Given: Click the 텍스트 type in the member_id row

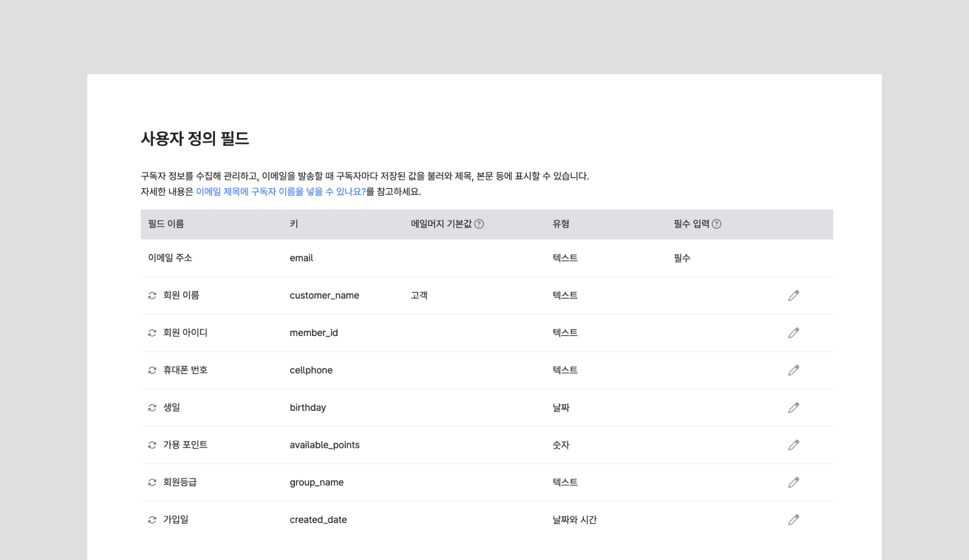Looking at the screenshot, I should pyautogui.click(x=565, y=333).
